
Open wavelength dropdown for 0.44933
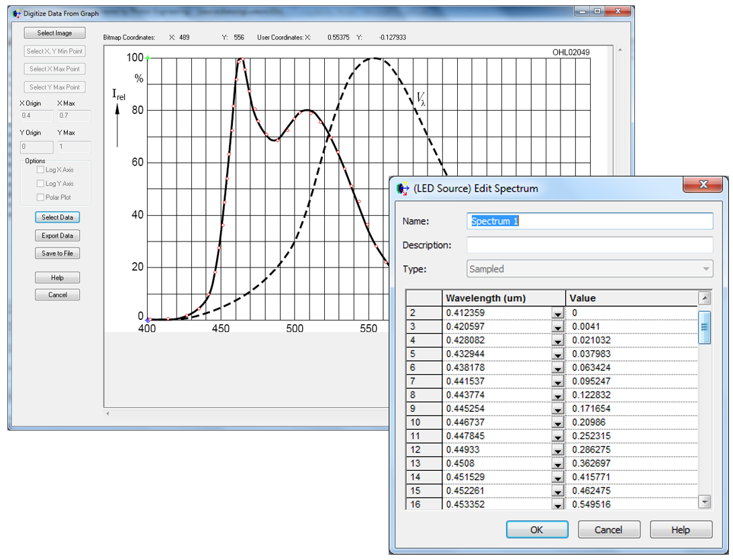click(557, 450)
